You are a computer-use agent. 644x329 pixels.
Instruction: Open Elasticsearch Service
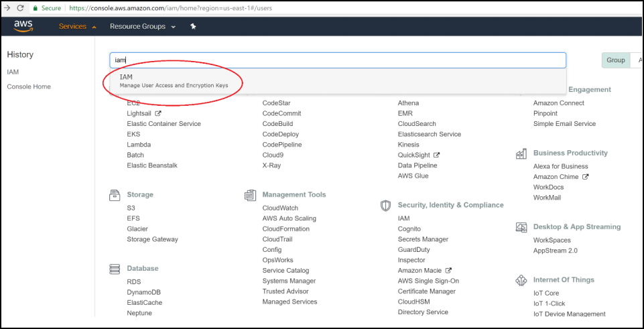[x=429, y=134]
